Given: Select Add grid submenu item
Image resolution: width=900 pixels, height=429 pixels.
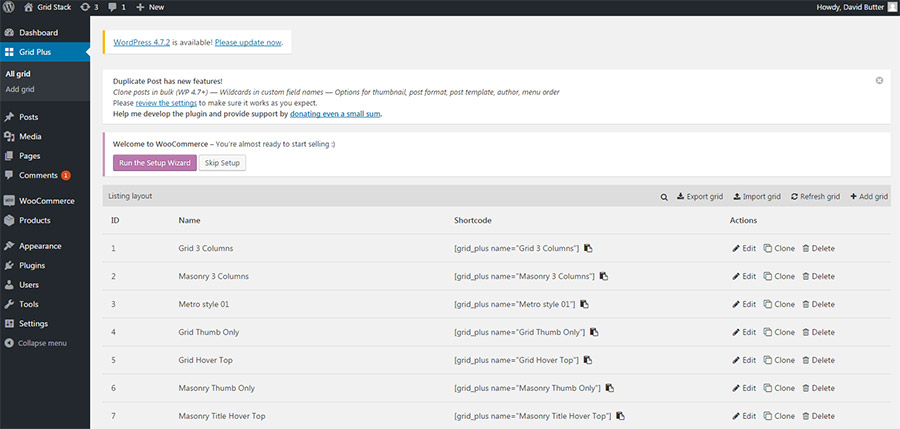Looking at the screenshot, I should click(20, 89).
